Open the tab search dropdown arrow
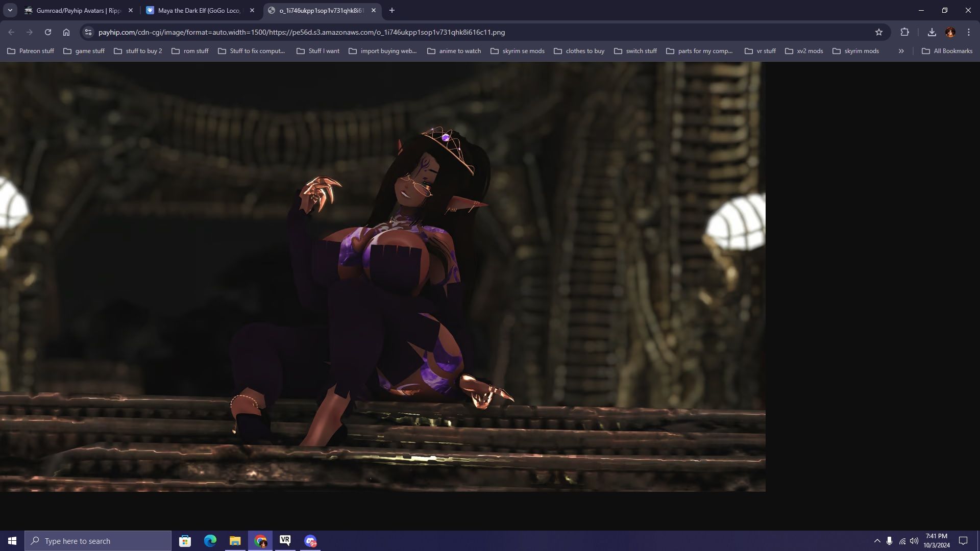Image resolution: width=980 pixels, height=551 pixels. pyautogui.click(x=10, y=10)
